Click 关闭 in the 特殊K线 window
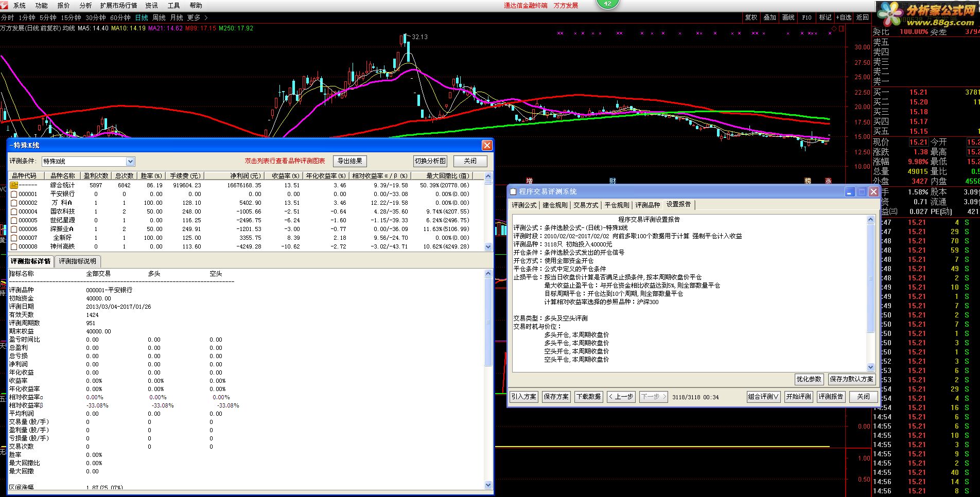980x497 pixels. pyautogui.click(x=470, y=161)
